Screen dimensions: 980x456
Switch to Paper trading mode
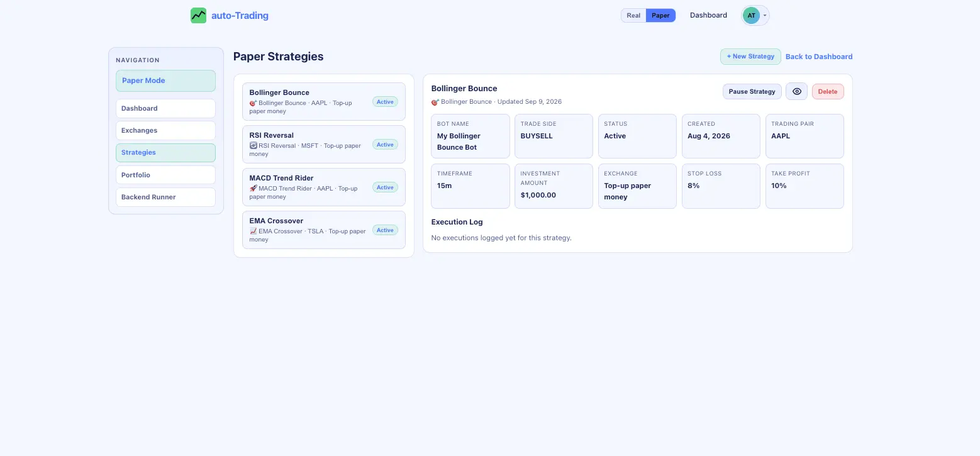pos(660,16)
